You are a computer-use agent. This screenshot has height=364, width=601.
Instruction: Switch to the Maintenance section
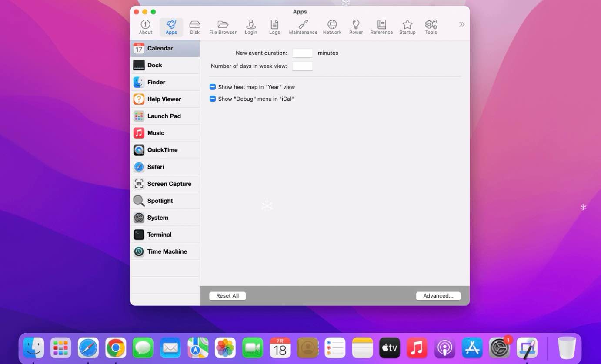coord(303,27)
